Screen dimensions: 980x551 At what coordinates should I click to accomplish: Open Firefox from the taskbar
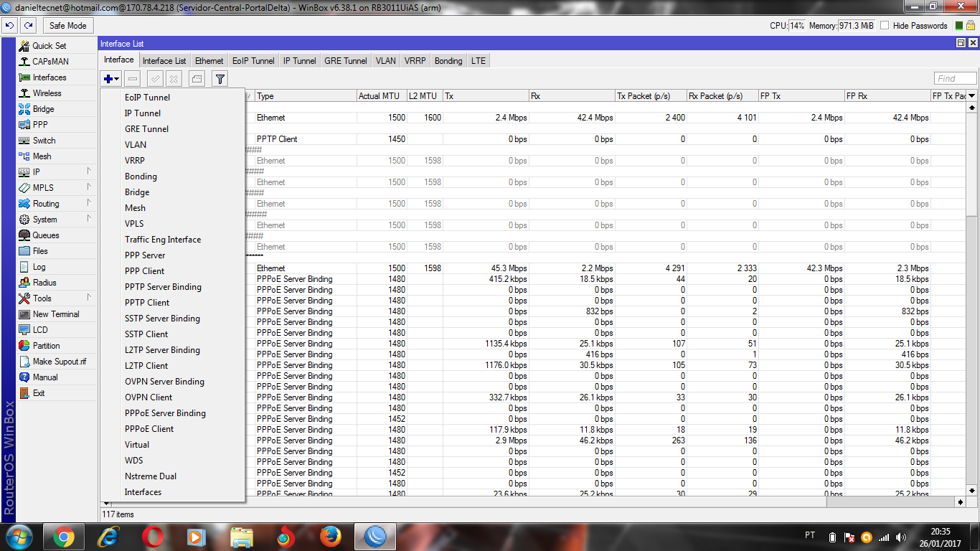[330, 536]
